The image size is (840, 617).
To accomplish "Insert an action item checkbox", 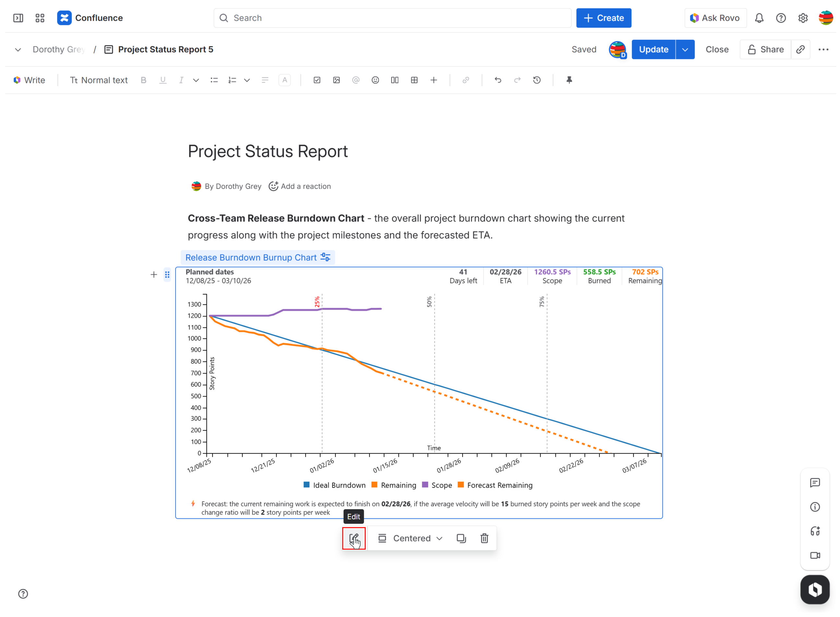I will [x=317, y=80].
